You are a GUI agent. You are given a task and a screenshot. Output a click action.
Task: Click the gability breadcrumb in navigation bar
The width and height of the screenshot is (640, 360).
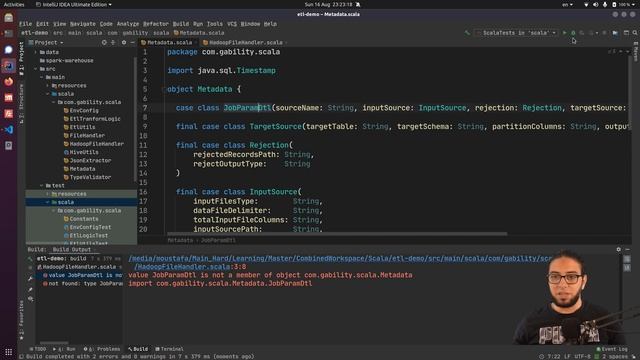coord(135,33)
